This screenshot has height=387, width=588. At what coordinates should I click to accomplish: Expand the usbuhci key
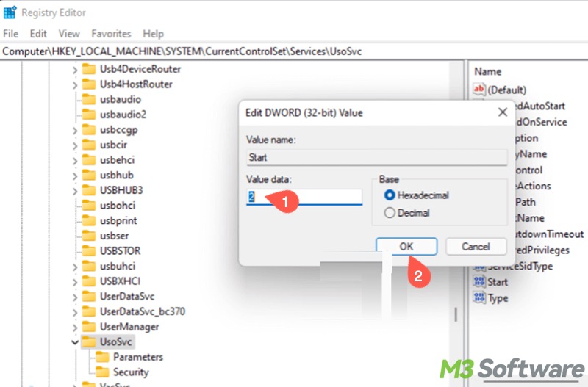pos(75,267)
